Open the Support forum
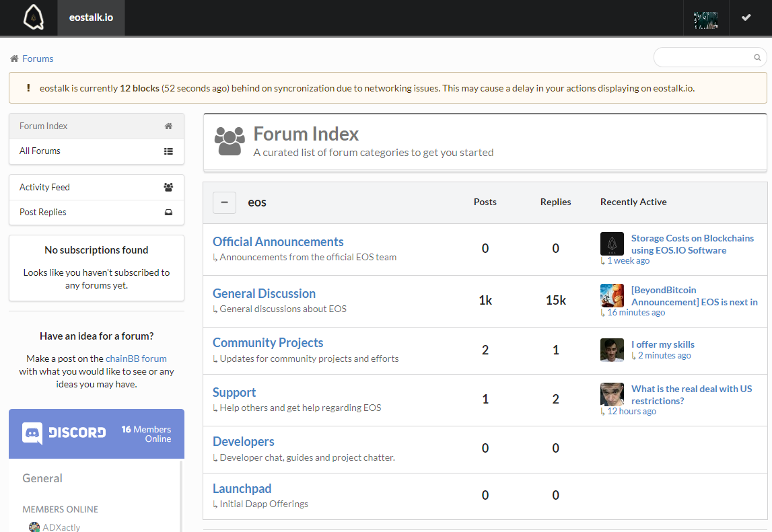The image size is (772, 532). (234, 392)
